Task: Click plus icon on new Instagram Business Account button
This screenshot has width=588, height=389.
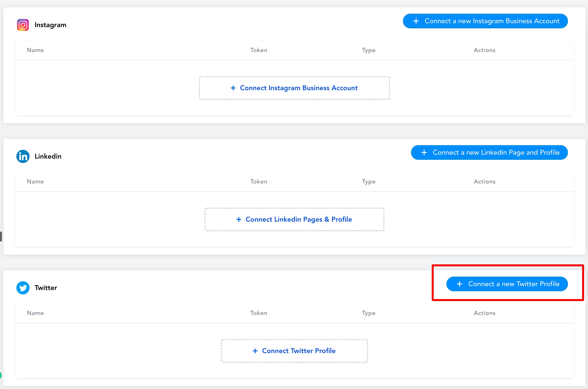Action: coord(416,21)
